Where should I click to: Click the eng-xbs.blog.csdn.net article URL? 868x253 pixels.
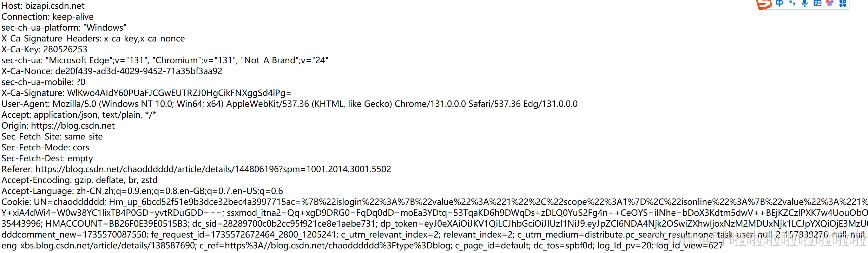pos(98,246)
